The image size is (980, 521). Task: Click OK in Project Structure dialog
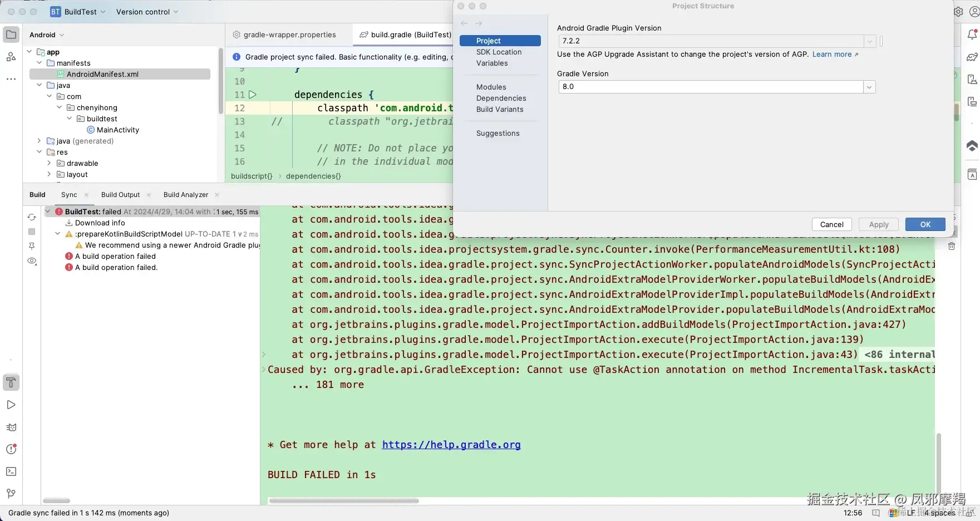[x=925, y=224]
